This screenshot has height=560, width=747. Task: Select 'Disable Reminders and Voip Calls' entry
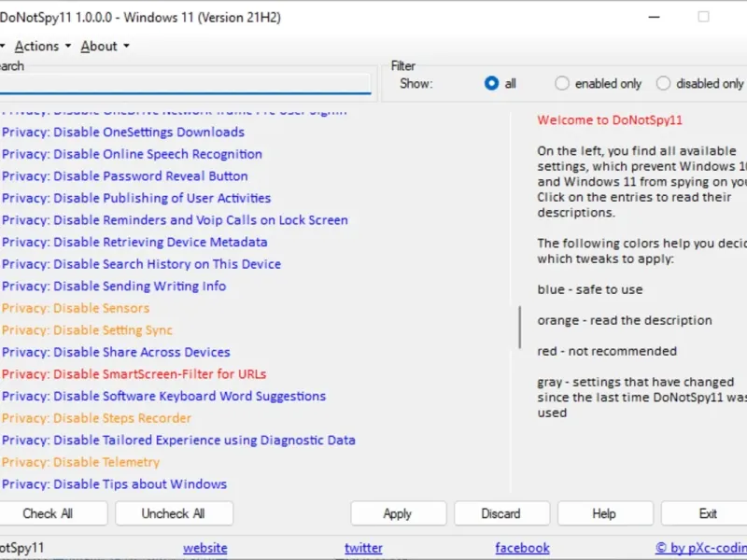coord(175,220)
